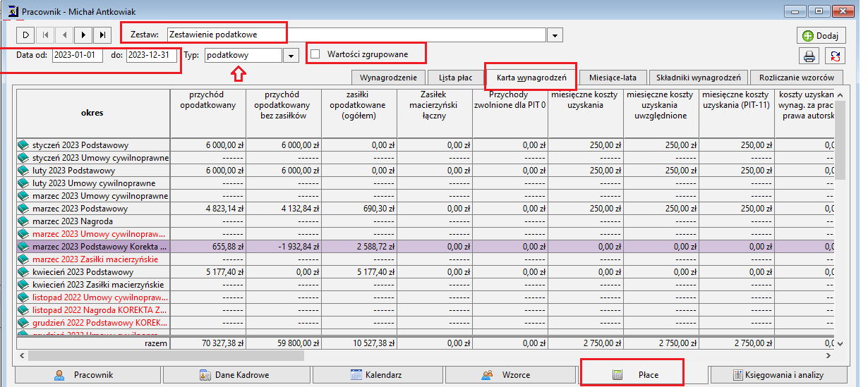The width and height of the screenshot is (868, 387).
Task: Go to next employee record
Action: (x=83, y=35)
